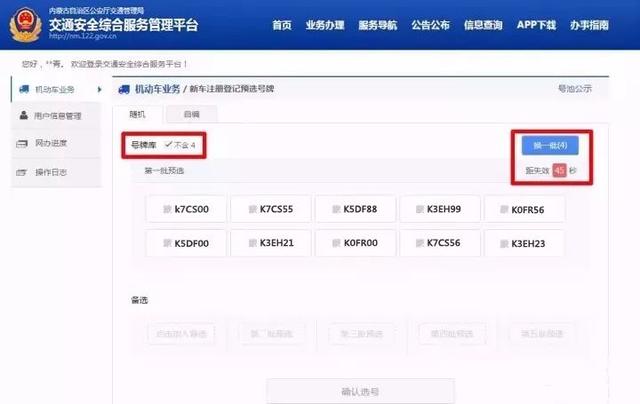Choose plate number K5DF88
The height and width of the screenshot is (404, 640).
[x=355, y=209]
